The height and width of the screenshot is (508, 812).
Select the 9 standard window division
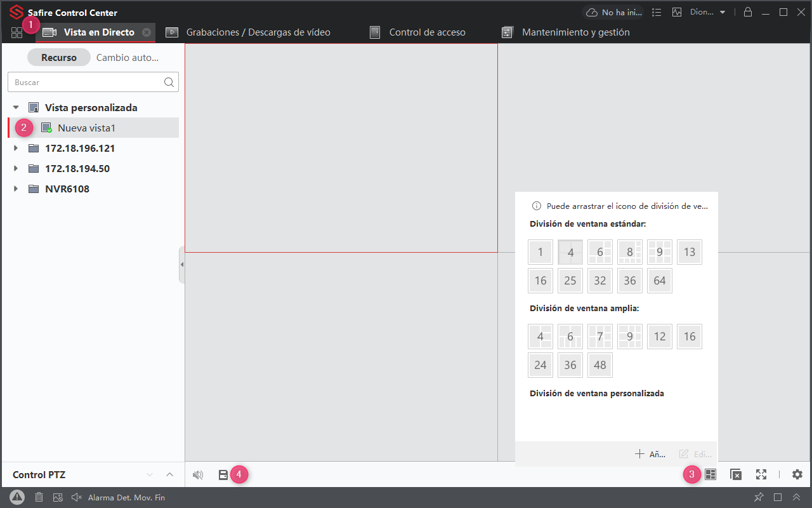660,252
